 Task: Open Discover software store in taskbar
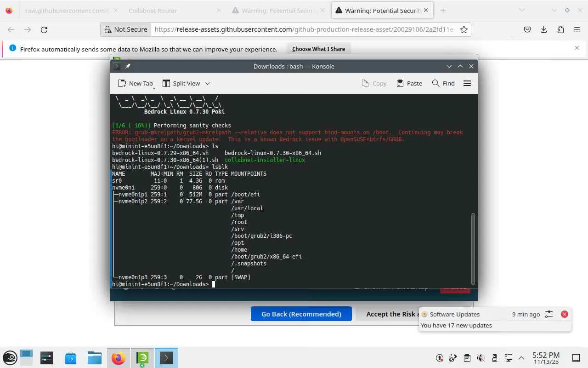(71, 358)
